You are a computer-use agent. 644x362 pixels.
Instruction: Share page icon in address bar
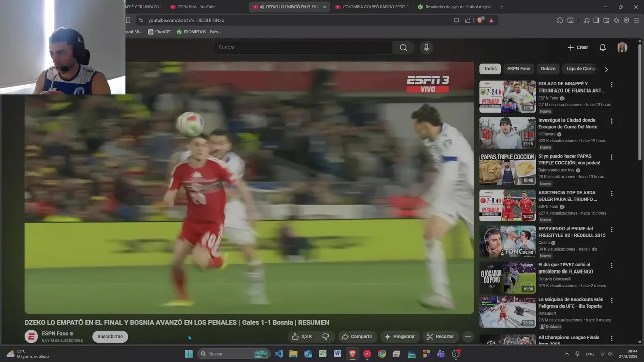[x=468, y=20]
